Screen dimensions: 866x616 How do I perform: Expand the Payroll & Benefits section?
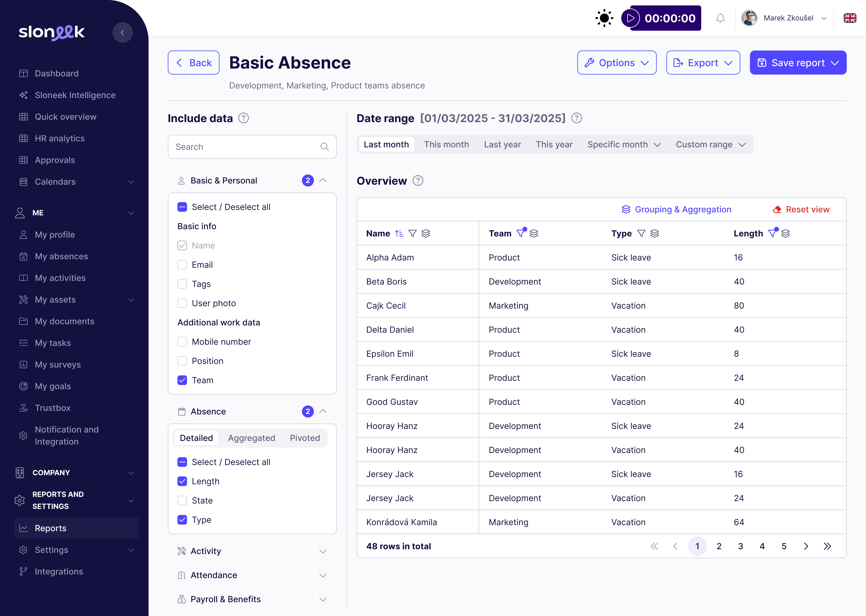323,600
